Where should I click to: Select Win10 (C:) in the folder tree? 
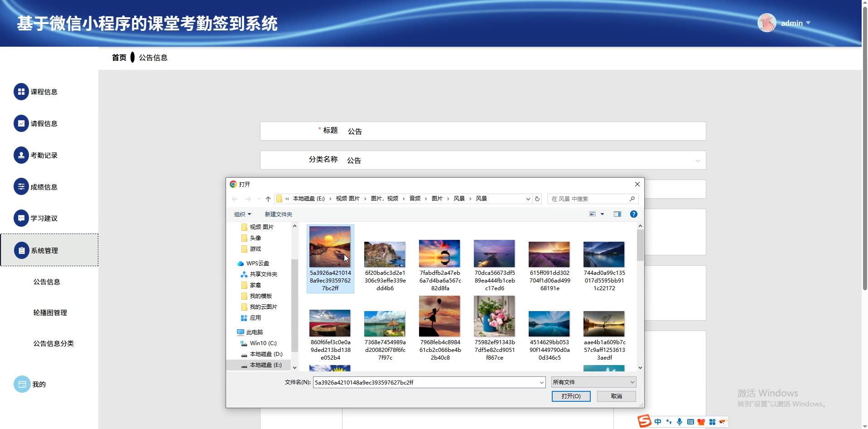tap(263, 343)
